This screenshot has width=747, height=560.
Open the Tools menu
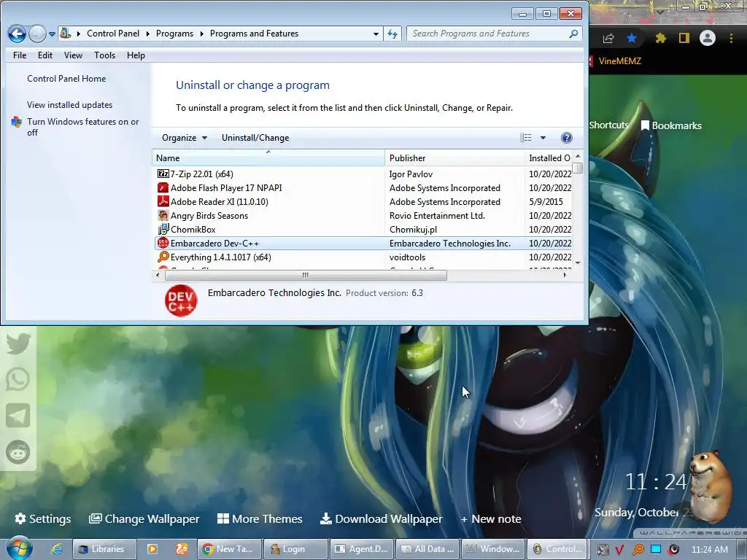105,55
